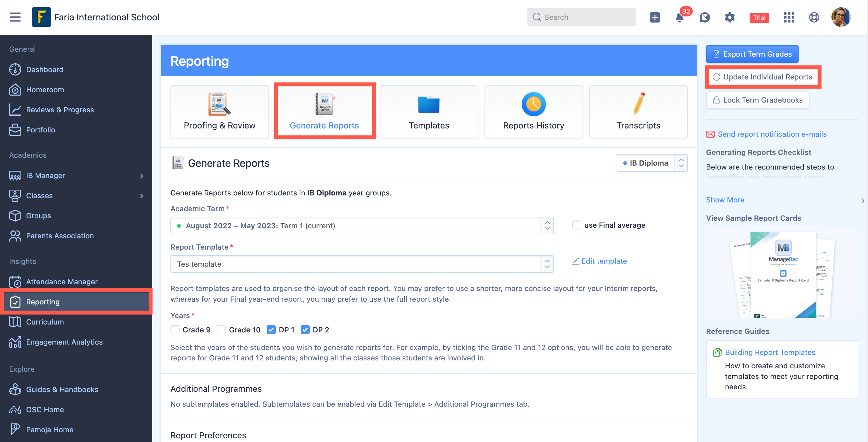Viewport: 868px width, 442px height.
Task: Open the Academic Term dropdown
Action: (x=362, y=226)
